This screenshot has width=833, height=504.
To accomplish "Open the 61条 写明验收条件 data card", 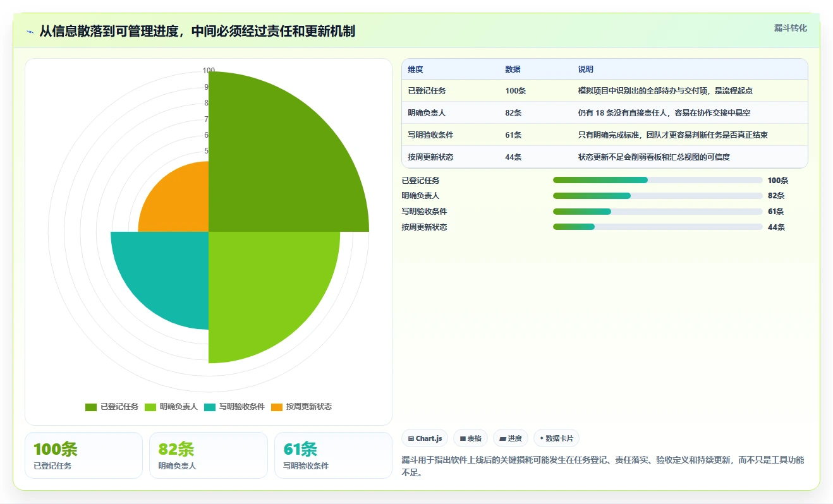I will pyautogui.click(x=334, y=455).
